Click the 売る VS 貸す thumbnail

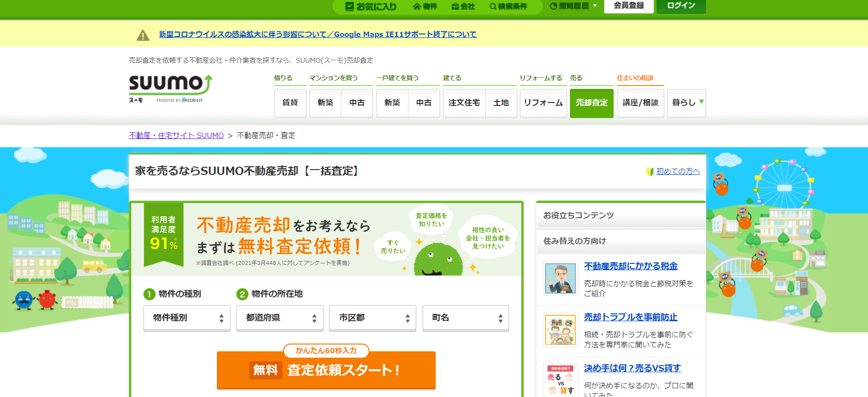[560, 380]
